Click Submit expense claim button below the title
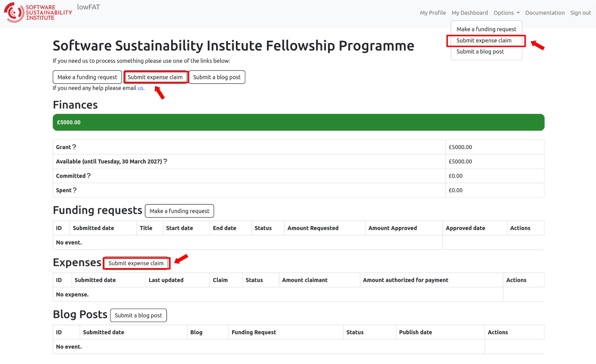The height and width of the screenshot is (364, 596). (155, 77)
